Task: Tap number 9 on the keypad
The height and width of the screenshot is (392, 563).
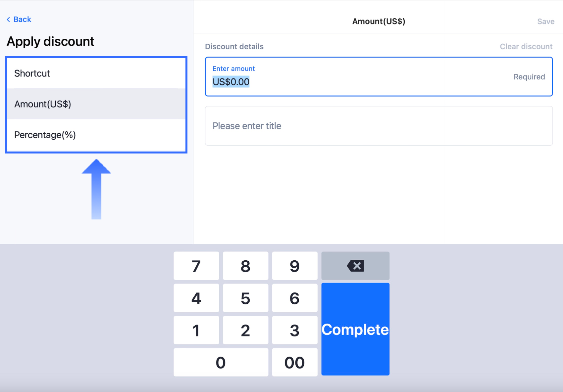Action: tap(294, 266)
